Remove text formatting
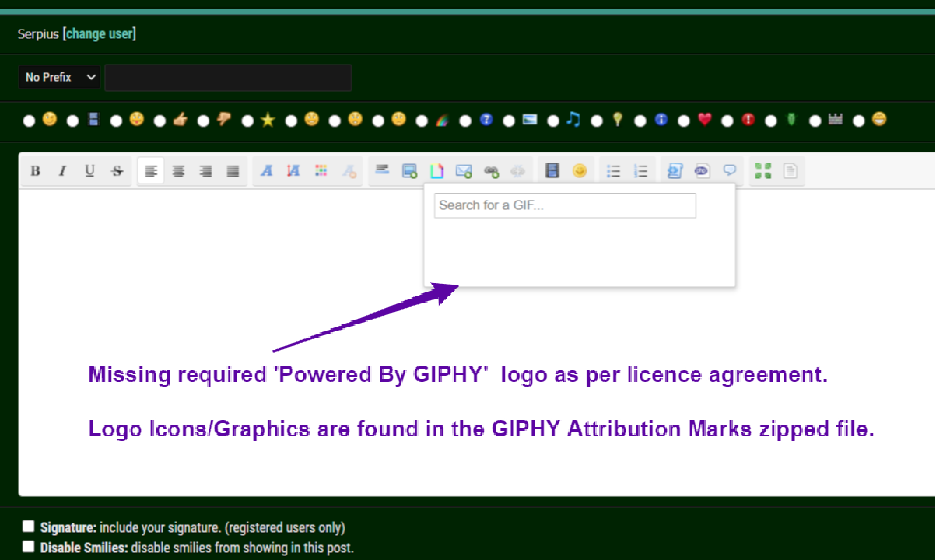Viewport: 936px width, 560px height. coord(349,171)
